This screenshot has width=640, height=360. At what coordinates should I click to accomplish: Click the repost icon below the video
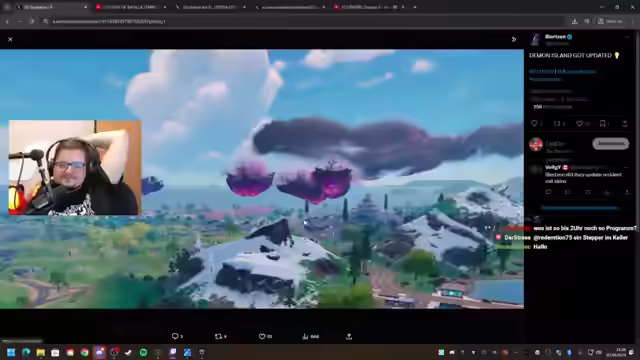point(218,336)
